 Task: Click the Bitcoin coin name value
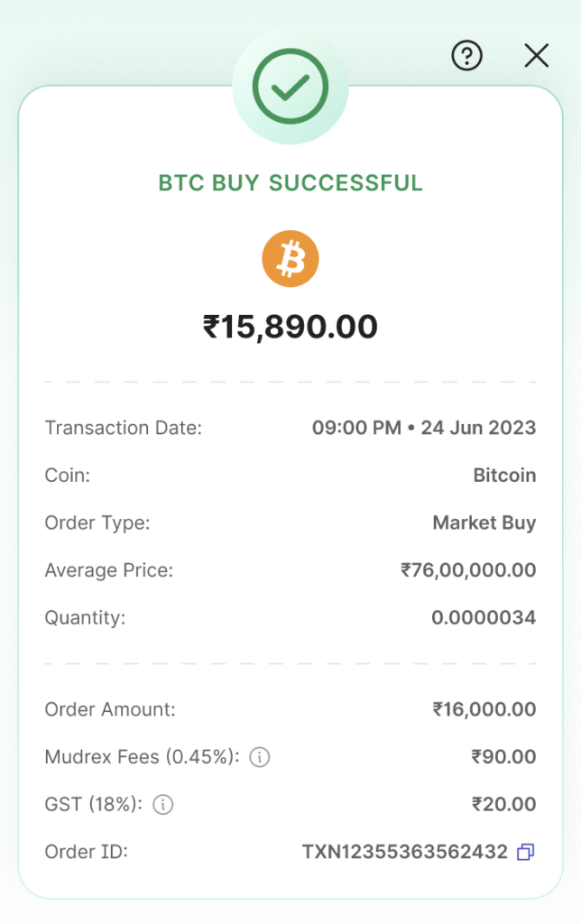[x=504, y=475]
